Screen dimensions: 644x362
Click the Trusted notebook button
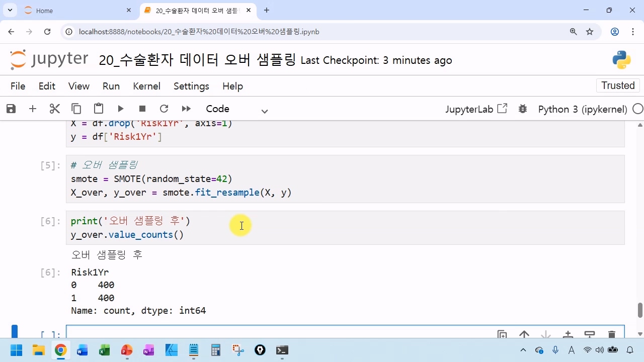(618, 85)
